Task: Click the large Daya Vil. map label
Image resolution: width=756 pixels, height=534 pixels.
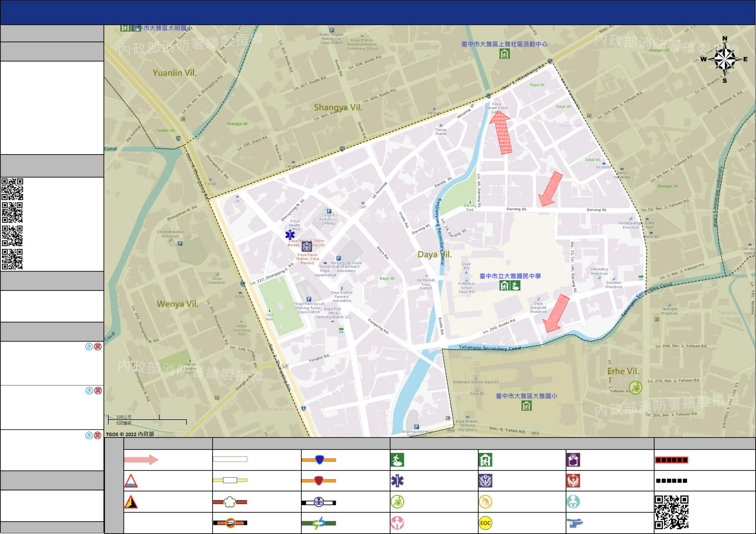Action: click(x=435, y=254)
